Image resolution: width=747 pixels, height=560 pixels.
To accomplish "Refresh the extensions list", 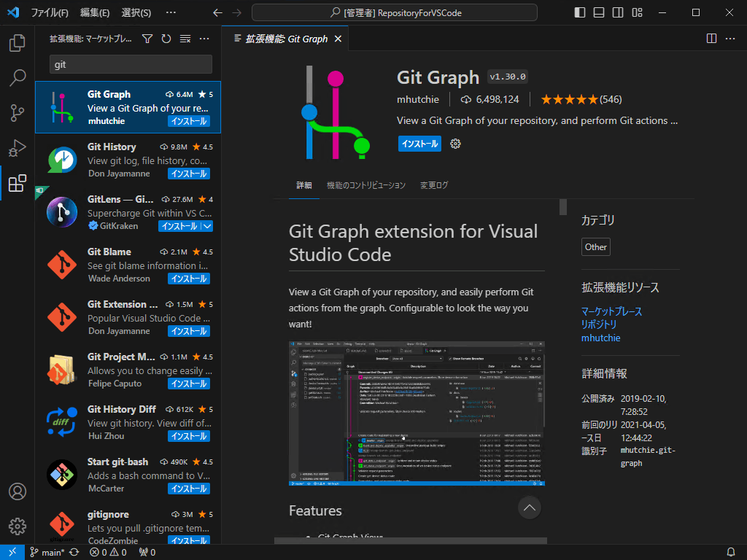I will (x=166, y=39).
